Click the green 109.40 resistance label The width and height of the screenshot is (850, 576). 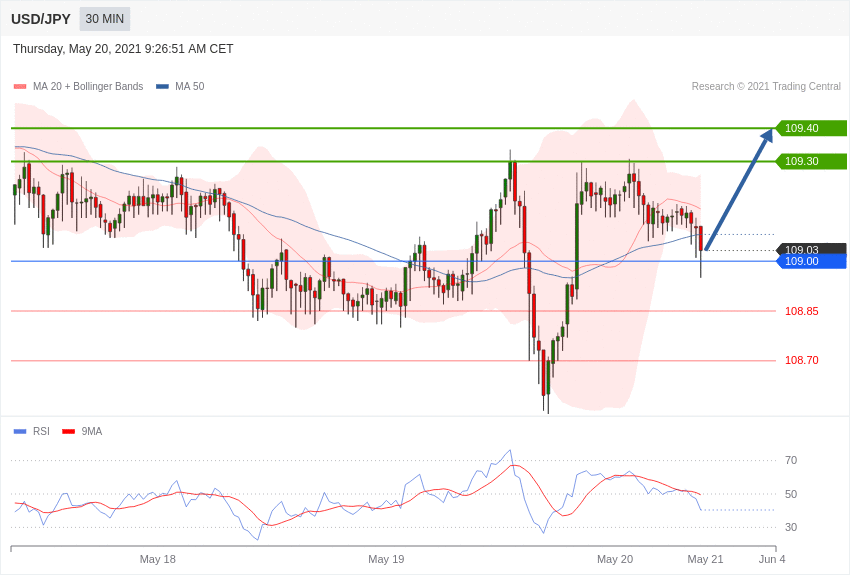point(811,128)
